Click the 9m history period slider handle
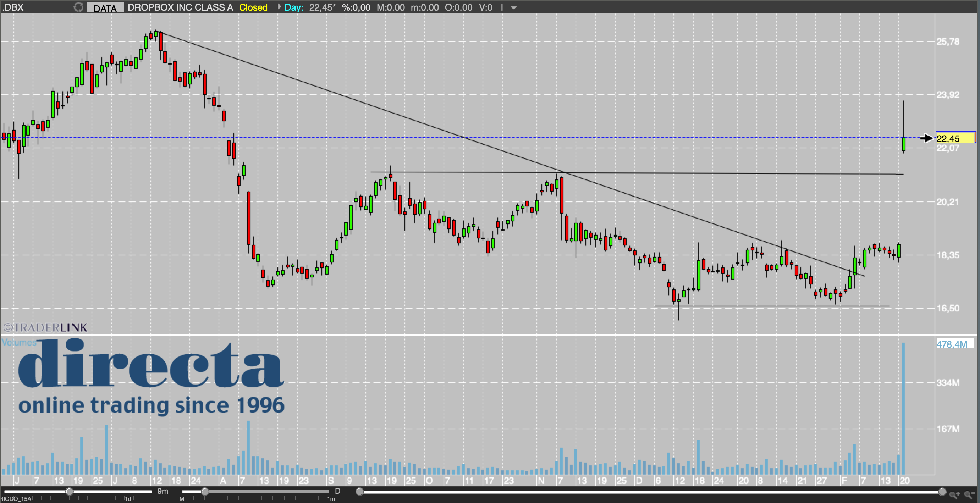The image size is (980, 503). [69, 492]
